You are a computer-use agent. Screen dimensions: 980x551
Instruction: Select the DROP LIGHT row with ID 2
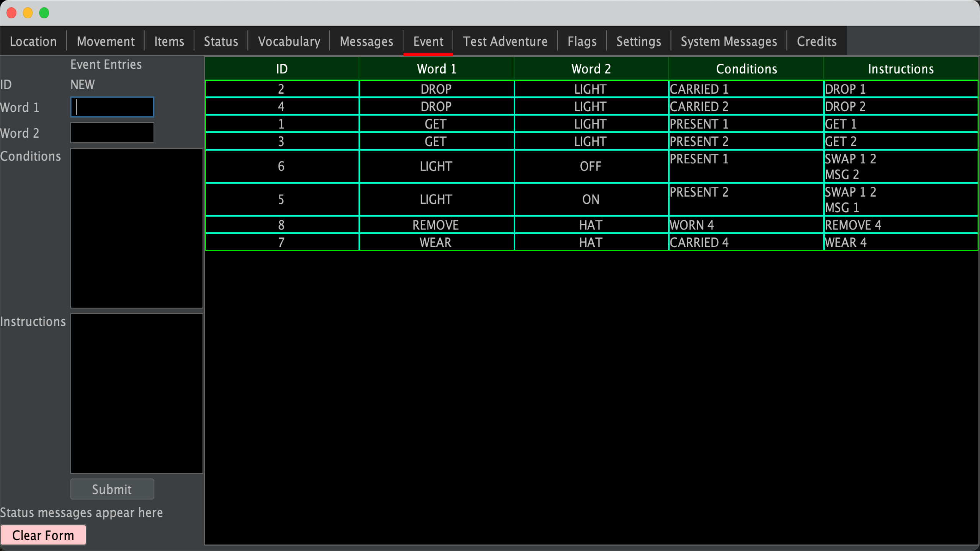(436, 89)
